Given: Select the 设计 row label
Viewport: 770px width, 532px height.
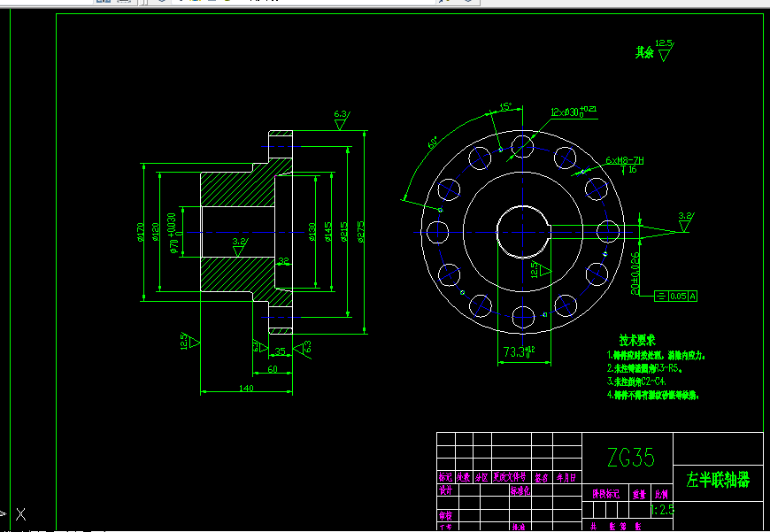Looking at the screenshot, I should pos(445,490).
